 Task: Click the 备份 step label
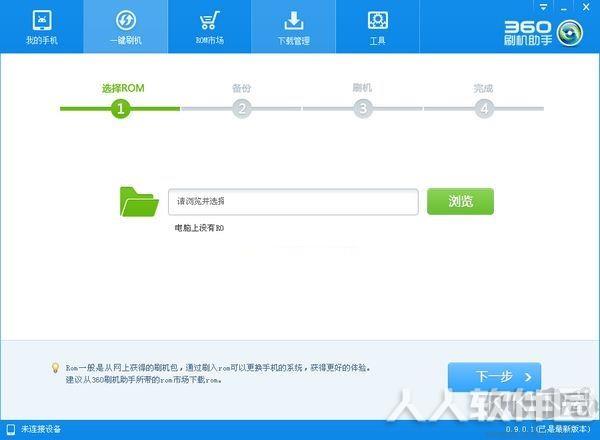point(241,88)
